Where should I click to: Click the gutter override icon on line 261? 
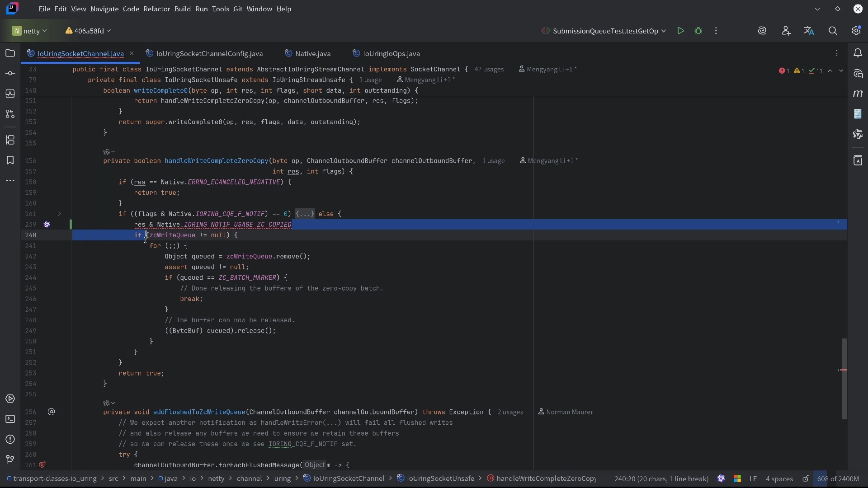[x=42, y=465]
